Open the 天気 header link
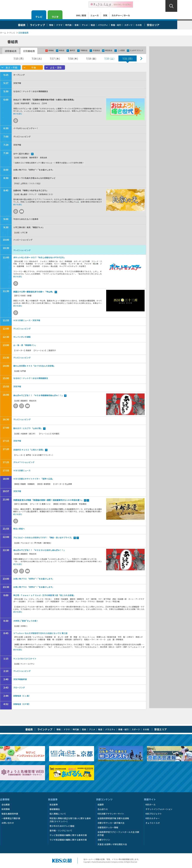The height and width of the screenshot is (868, 192). point(105,16)
